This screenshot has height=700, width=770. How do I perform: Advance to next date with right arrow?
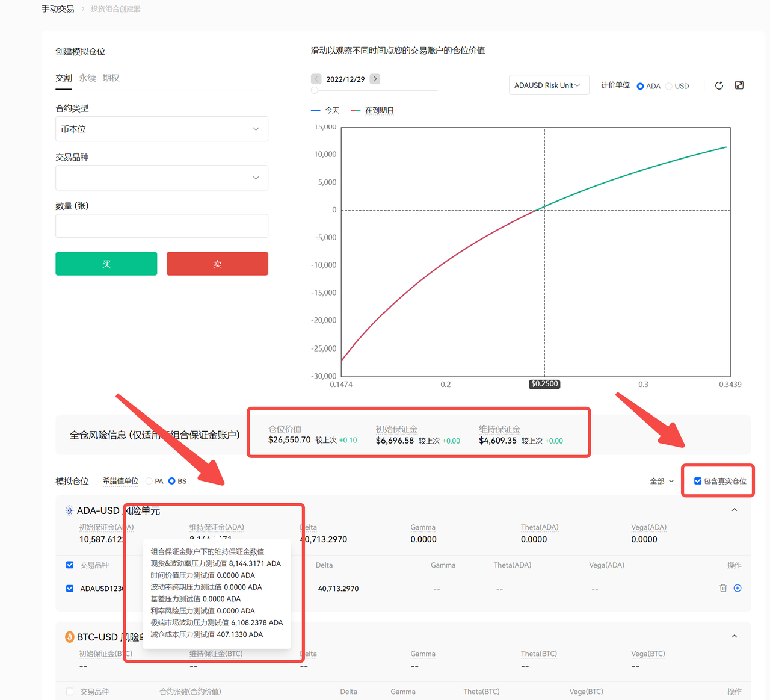375,79
